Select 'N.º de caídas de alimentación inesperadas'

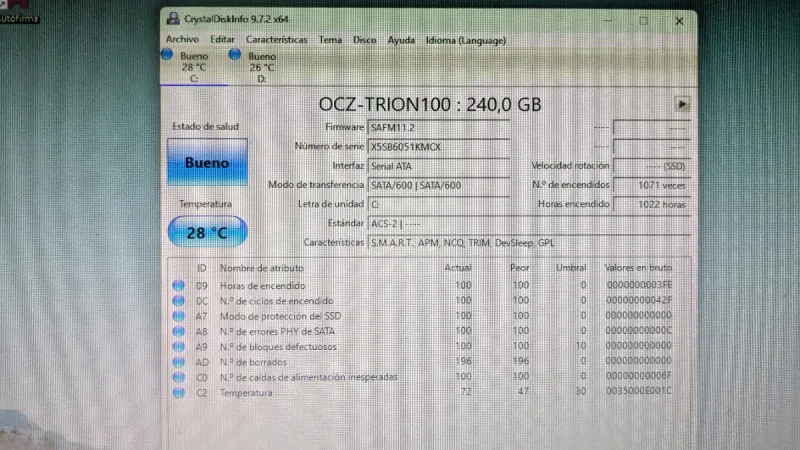point(308,378)
